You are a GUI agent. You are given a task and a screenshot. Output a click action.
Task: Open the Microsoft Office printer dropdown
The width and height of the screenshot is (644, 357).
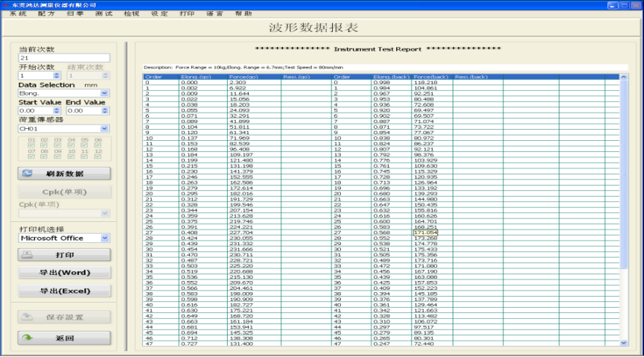tap(104, 238)
